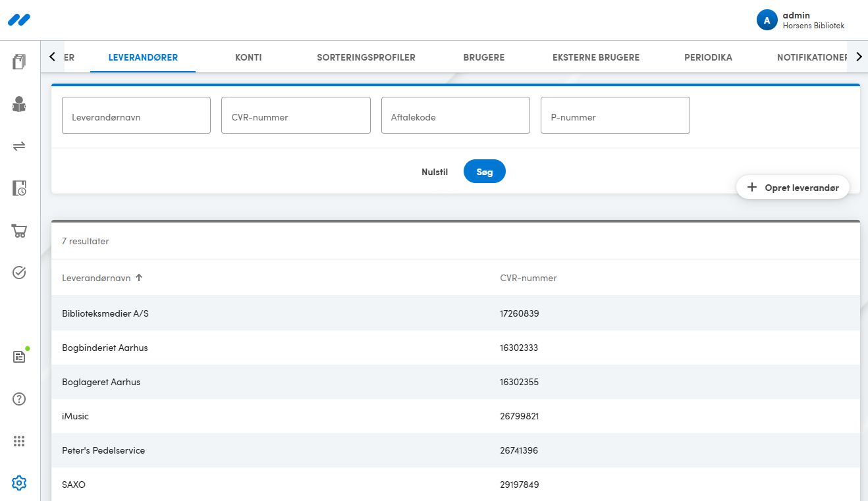
Task: Click the CVR-nummer column header
Action: pyautogui.click(x=528, y=278)
